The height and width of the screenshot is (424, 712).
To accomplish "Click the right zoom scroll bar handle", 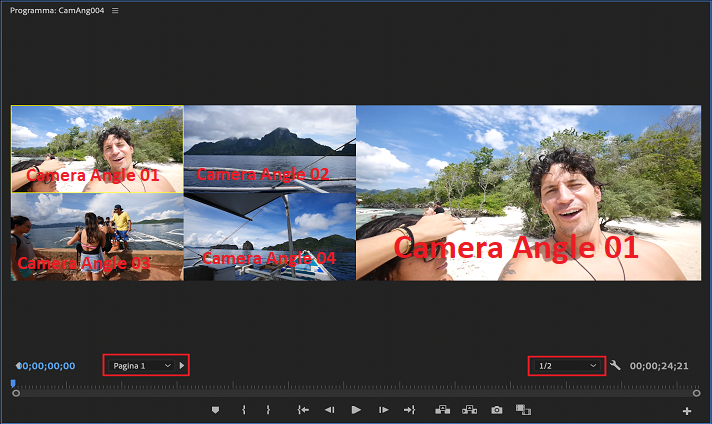I will point(696,393).
